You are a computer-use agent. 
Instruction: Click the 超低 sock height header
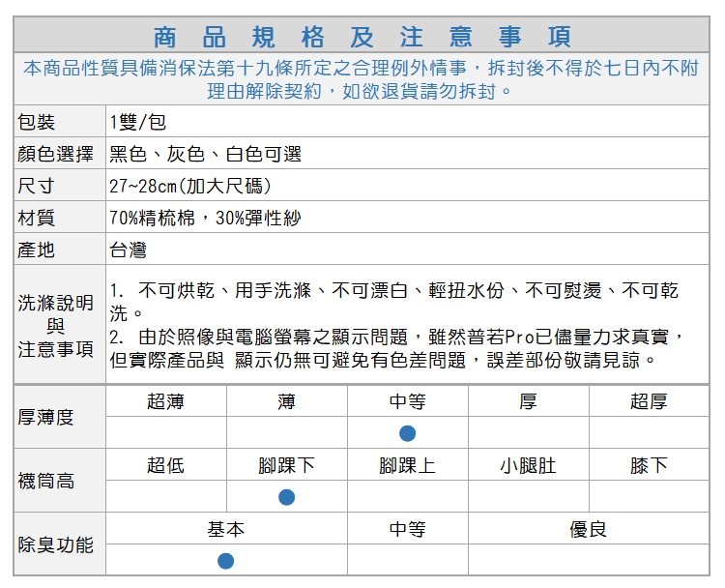click(x=166, y=465)
